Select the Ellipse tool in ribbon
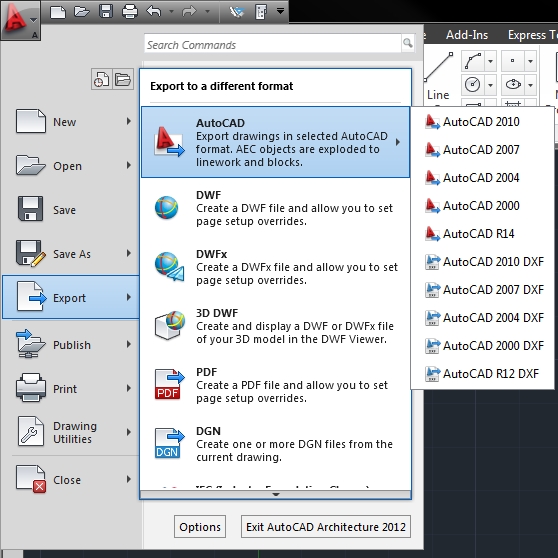The image size is (558, 558). click(x=513, y=85)
